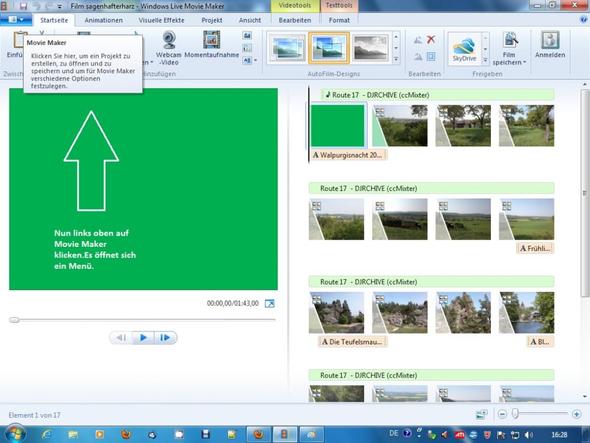The image size is (590, 443).
Task: Click the first Route 17 - DJRCHIVE music bar
Action: [438, 95]
